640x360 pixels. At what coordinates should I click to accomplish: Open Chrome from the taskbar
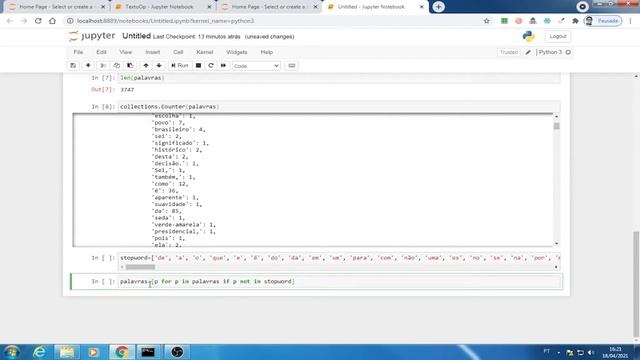click(121, 352)
